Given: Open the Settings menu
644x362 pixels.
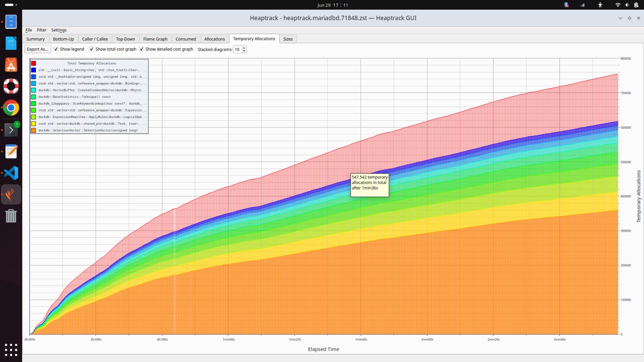Looking at the screenshot, I should click(x=59, y=30).
